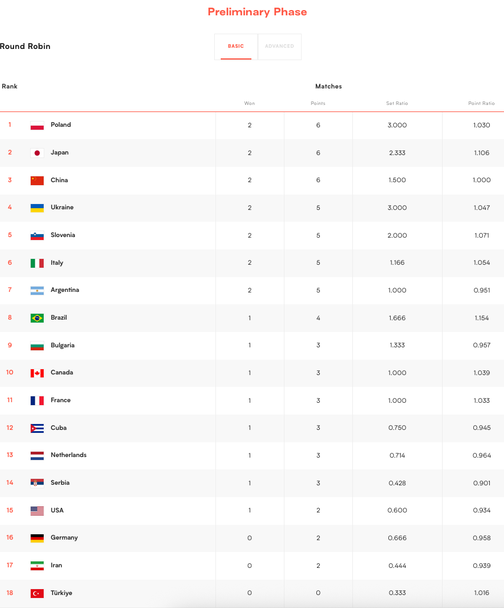Viewport: 504px width, 608px height.
Task: Click the Point Ratio column header
Action: [x=482, y=103]
